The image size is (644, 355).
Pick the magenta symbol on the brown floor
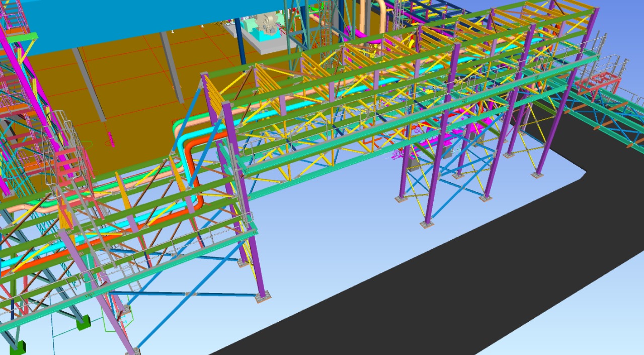coord(110,139)
